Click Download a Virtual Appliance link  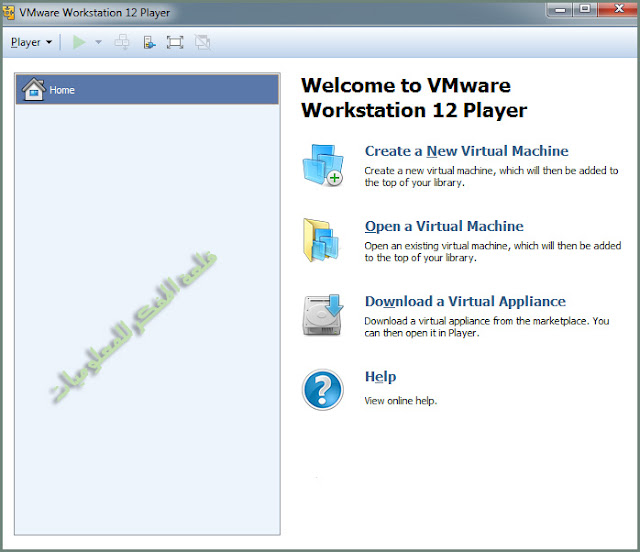(465, 301)
